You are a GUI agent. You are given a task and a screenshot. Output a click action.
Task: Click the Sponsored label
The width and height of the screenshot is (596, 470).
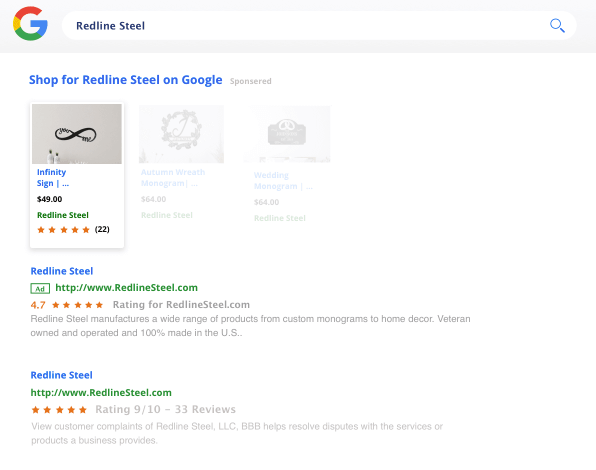click(250, 81)
